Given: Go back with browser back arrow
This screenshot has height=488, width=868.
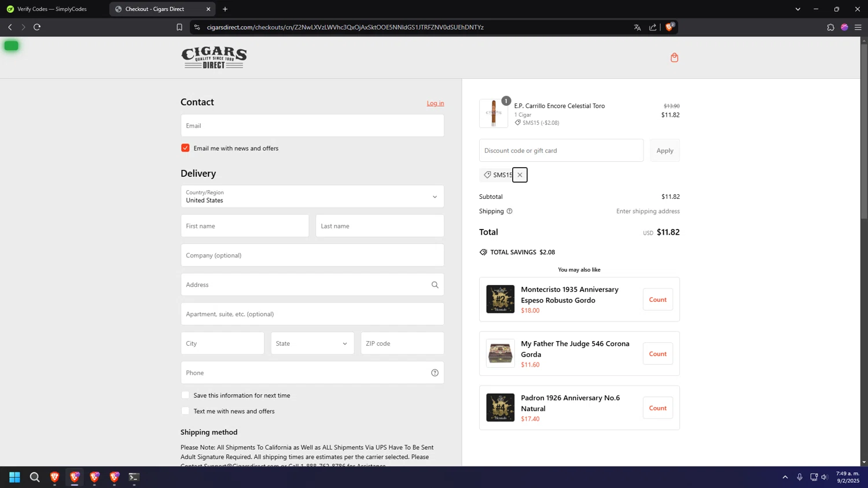Looking at the screenshot, I should [x=10, y=27].
